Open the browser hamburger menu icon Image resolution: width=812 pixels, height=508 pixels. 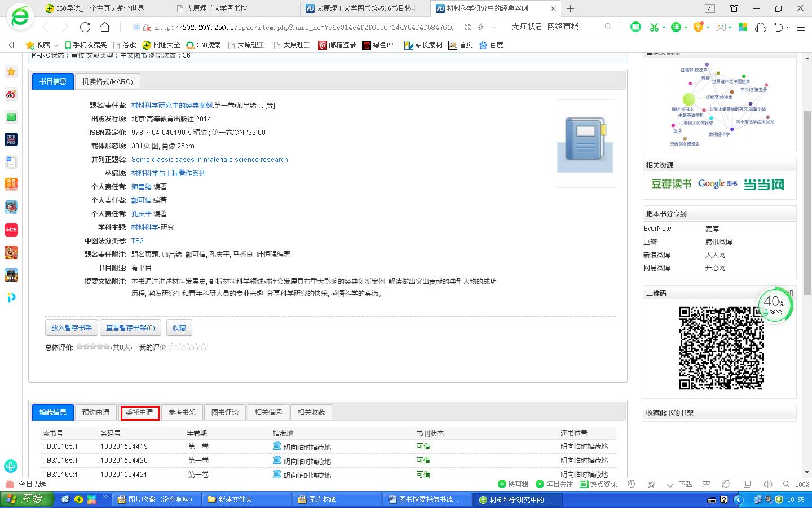click(800, 27)
